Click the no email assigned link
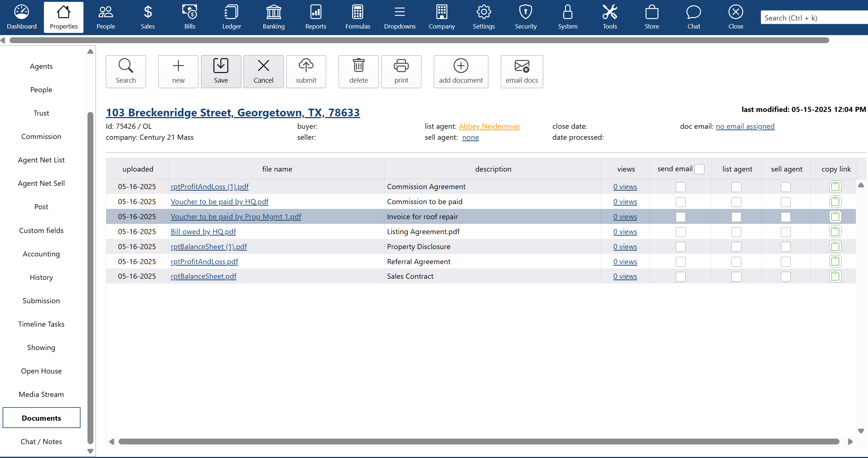 (x=745, y=126)
